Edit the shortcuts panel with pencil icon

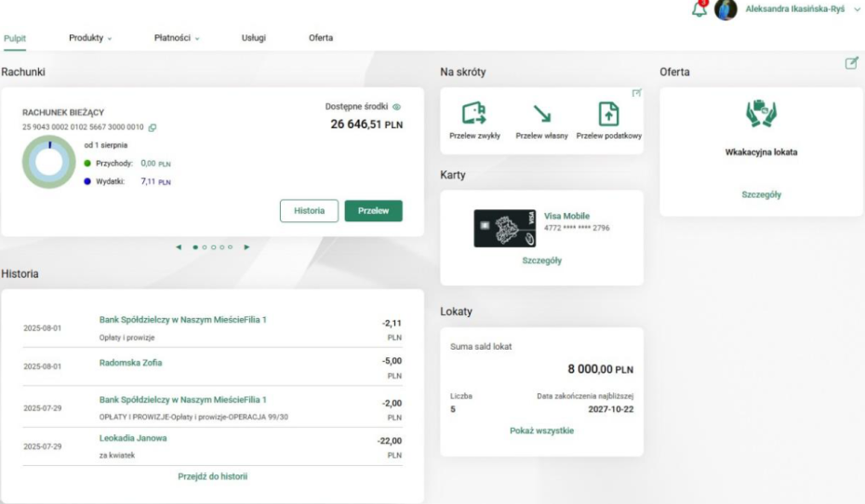[637, 92]
